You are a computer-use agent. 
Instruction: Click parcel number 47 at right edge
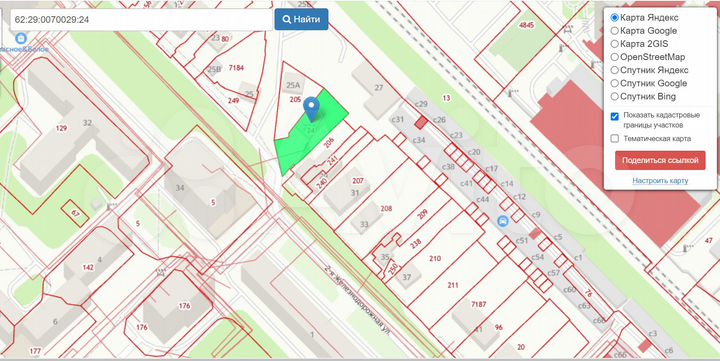709,240
